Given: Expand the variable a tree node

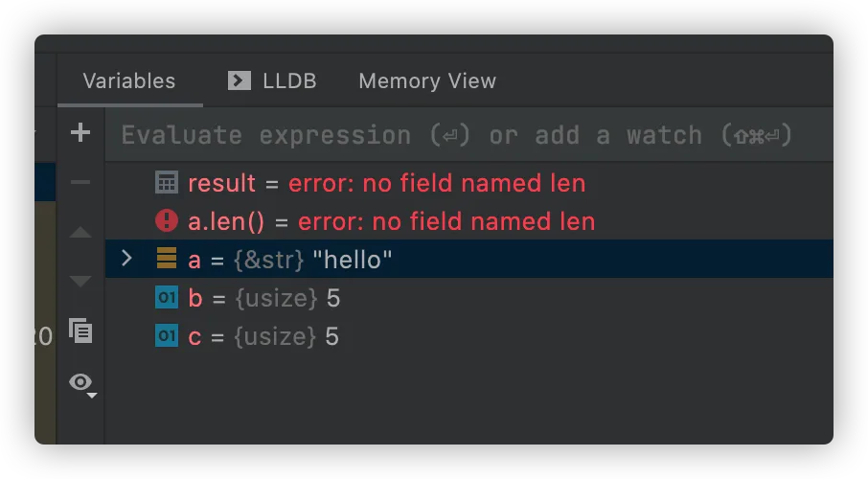Looking at the screenshot, I should [126, 259].
